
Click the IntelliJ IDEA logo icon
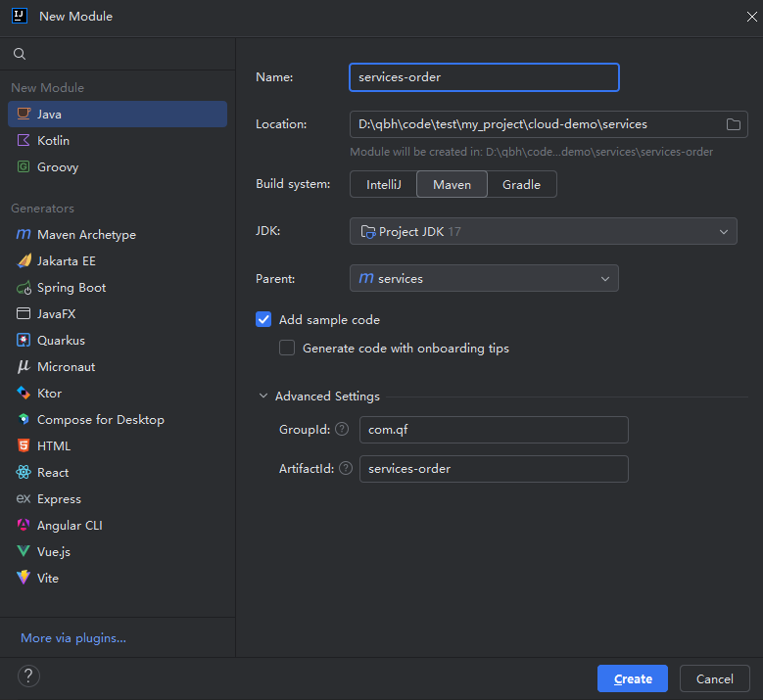point(20,16)
